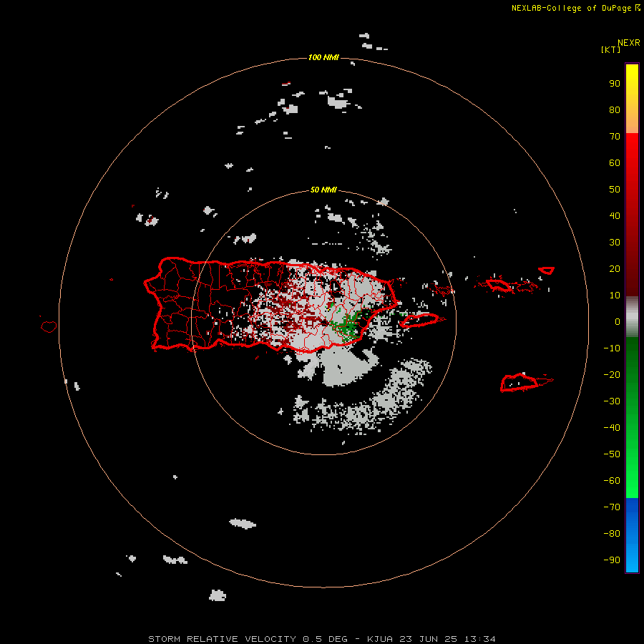Click the -50 value on the velocity scale
The image size is (644, 644).
[x=612, y=454]
